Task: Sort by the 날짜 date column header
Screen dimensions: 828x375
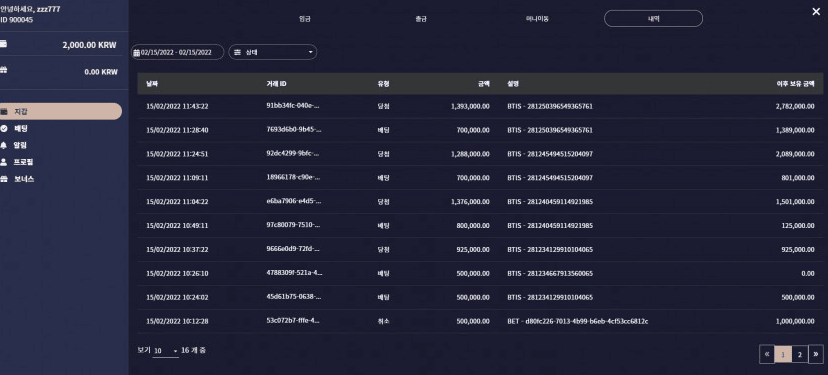Action: coord(152,84)
